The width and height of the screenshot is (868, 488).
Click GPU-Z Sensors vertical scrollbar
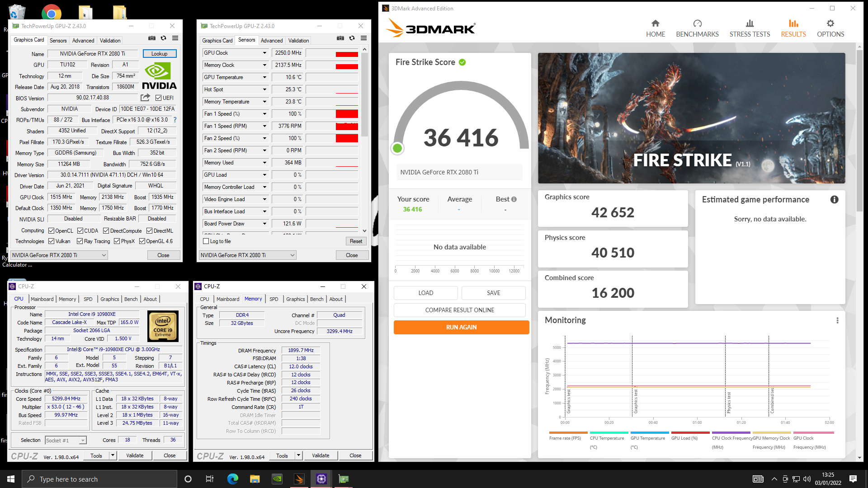click(364, 140)
